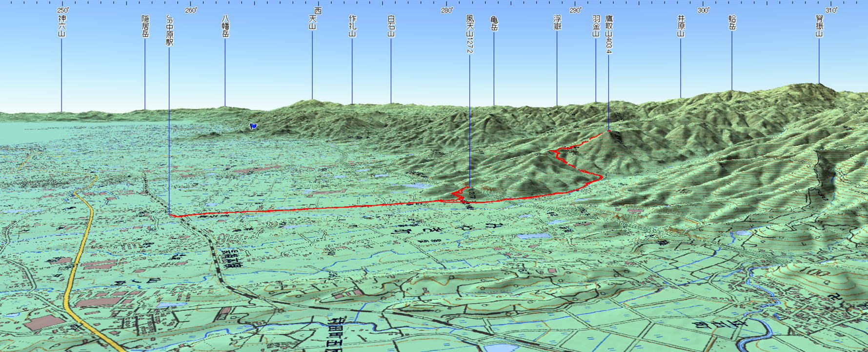Select the 神六山 mountain label
This screenshot has height=352, width=868.
[x=61, y=26]
